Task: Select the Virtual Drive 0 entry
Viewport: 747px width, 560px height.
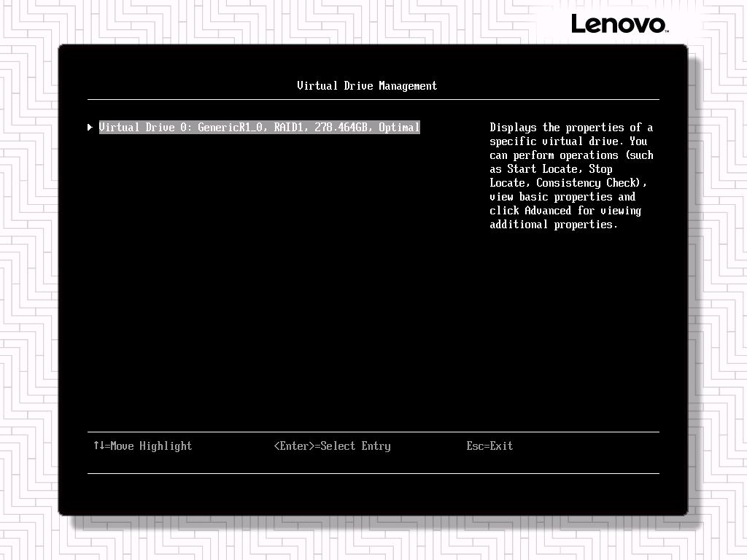Action: click(259, 128)
